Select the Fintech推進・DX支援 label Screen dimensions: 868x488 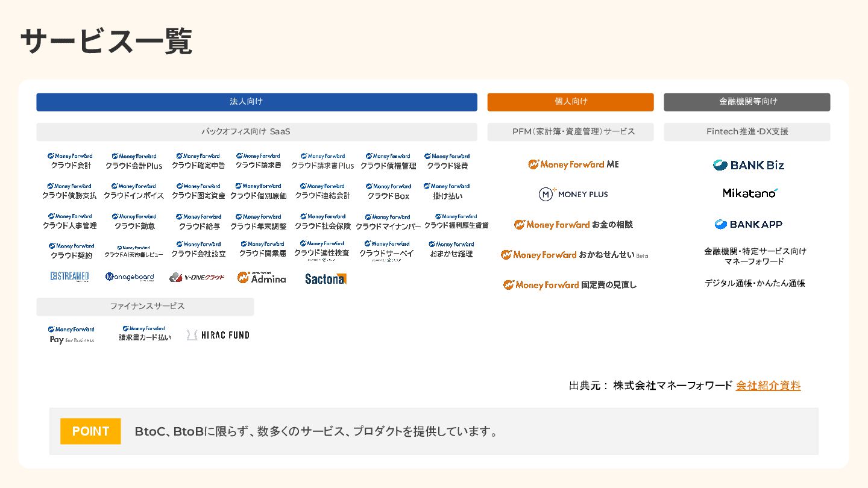coord(747,132)
